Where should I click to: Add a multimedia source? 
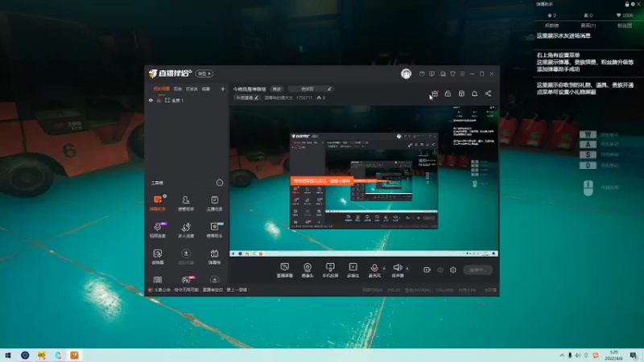[x=353, y=270]
